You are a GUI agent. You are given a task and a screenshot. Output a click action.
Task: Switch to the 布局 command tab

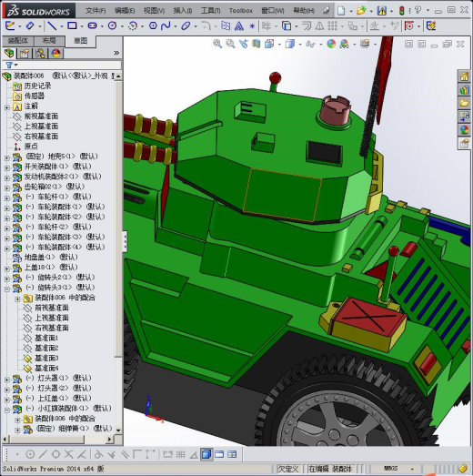pyautogui.click(x=49, y=41)
